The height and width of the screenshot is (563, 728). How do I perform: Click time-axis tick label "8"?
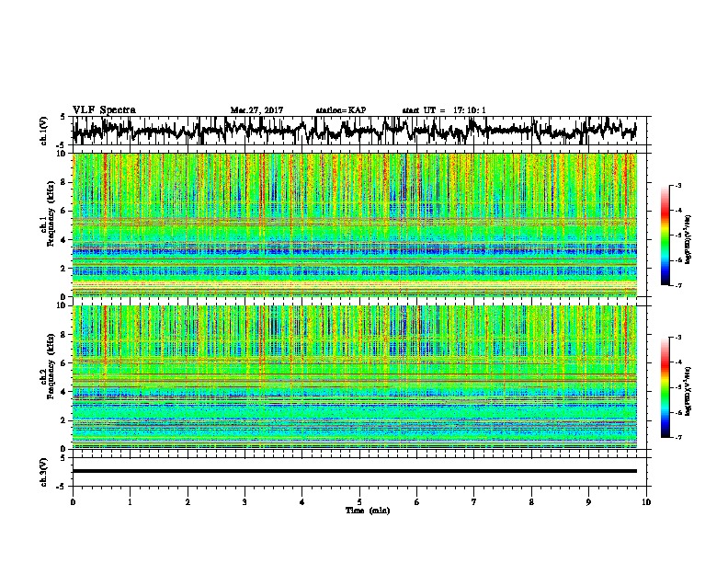pyautogui.click(x=531, y=501)
